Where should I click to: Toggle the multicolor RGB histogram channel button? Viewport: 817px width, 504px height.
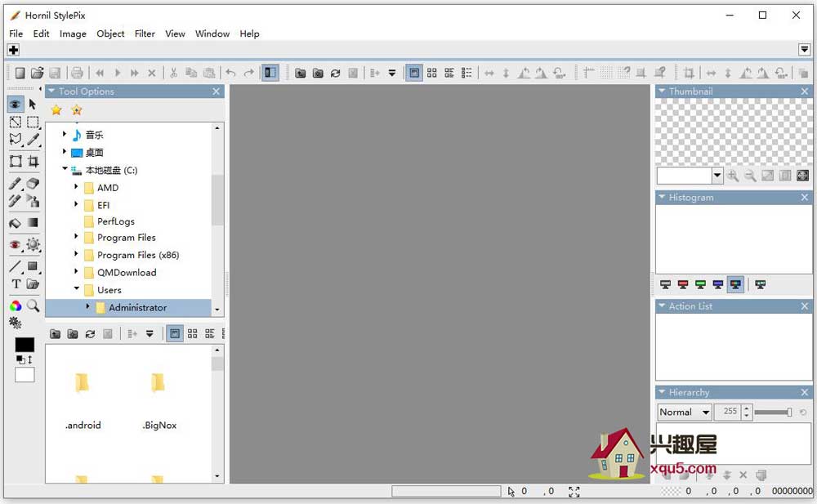[x=735, y=284]
